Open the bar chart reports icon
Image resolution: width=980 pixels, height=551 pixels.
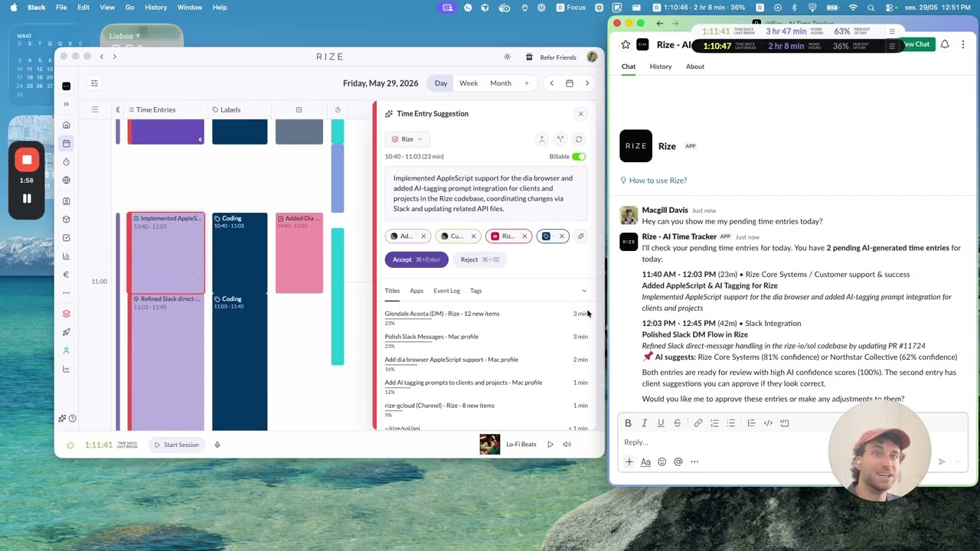67,256
